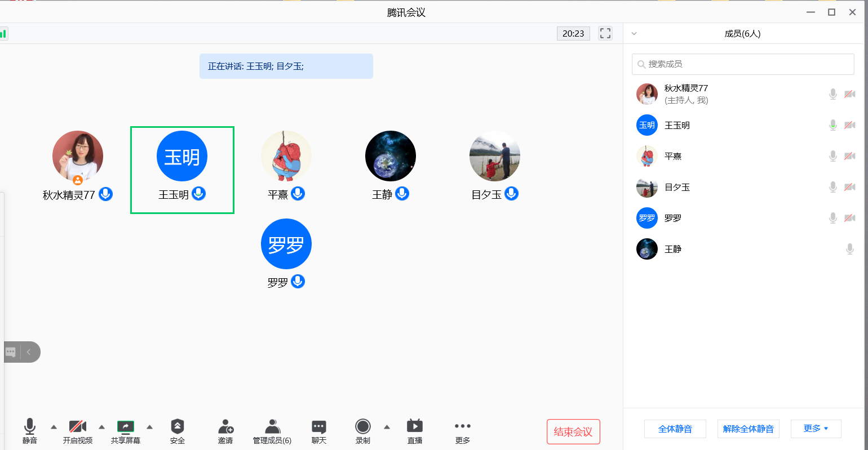This screenshot has width=868, height=450.
Task: Maximize the 腾讯会议 window
Action: 831,12
